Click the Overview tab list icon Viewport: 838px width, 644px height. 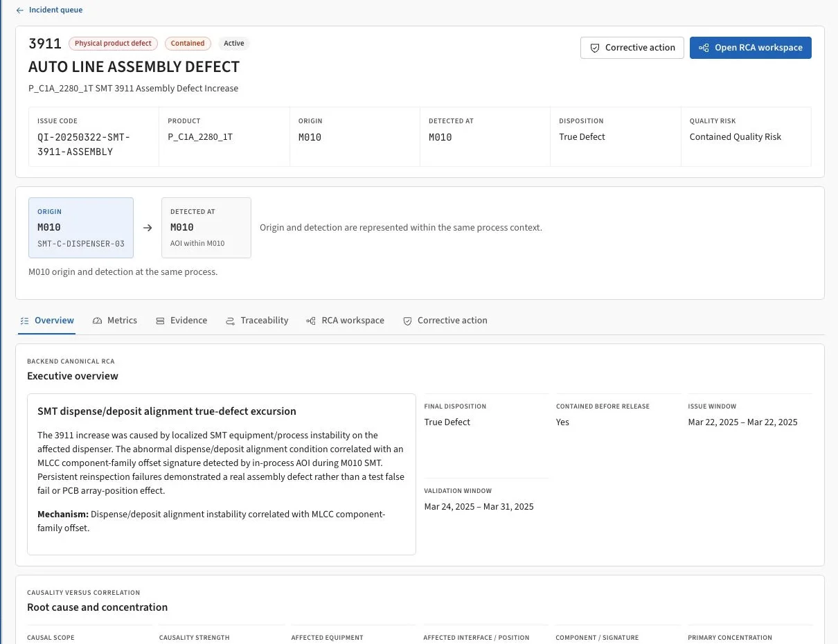tap(25, 321)
